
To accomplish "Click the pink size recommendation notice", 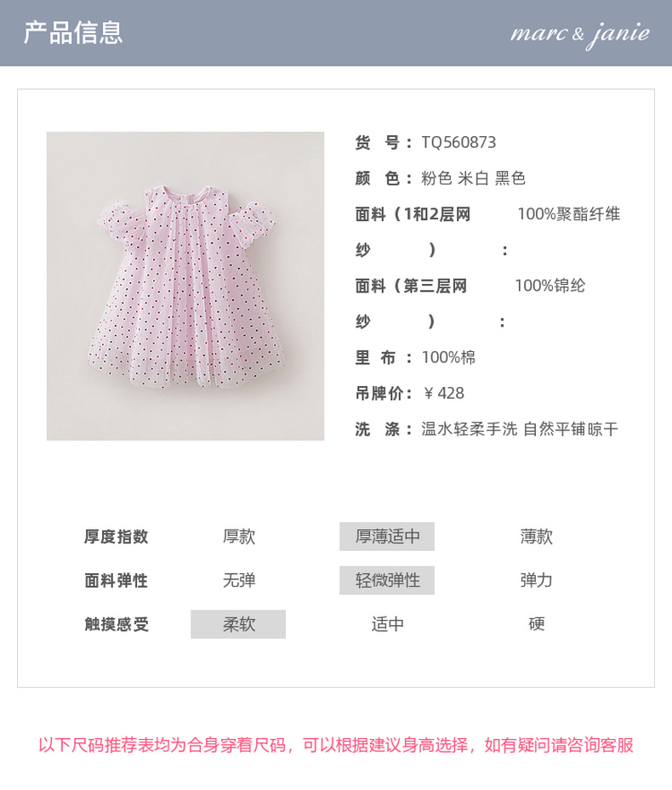I will coord(336,745).
